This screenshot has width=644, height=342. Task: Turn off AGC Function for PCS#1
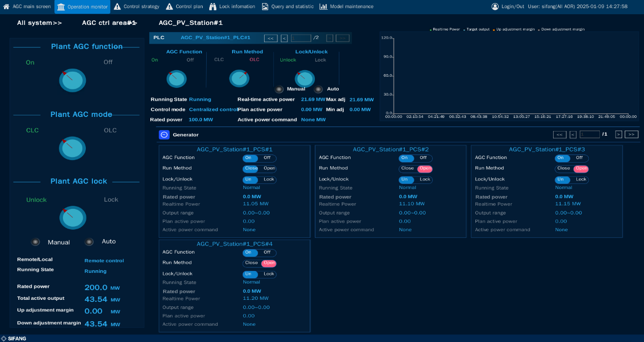[267, 158]
